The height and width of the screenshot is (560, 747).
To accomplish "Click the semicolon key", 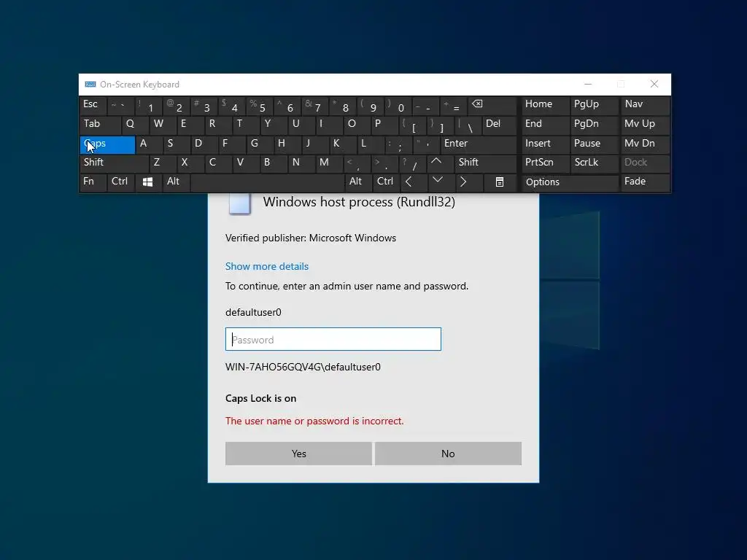I will click(x=398, y=145).
